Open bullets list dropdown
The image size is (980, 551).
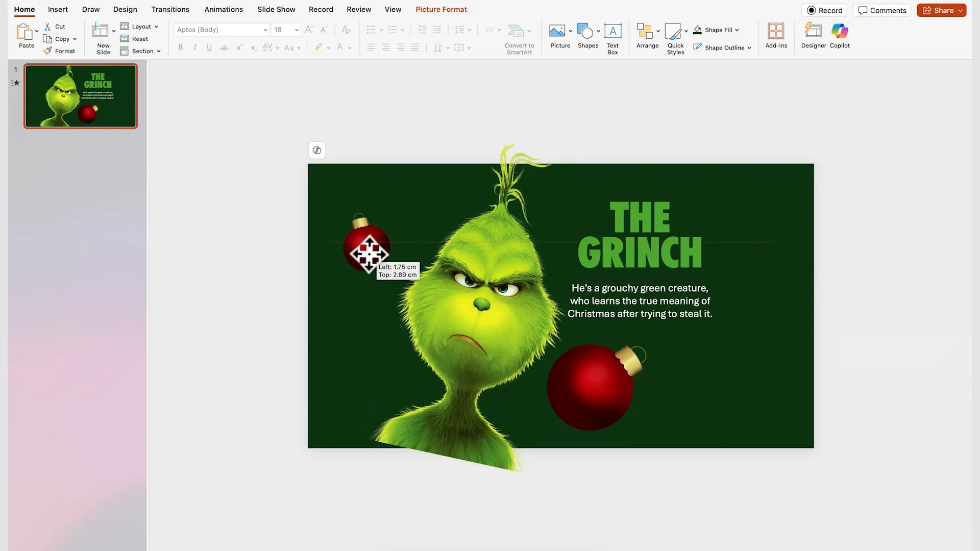click(x=381, y=30)
